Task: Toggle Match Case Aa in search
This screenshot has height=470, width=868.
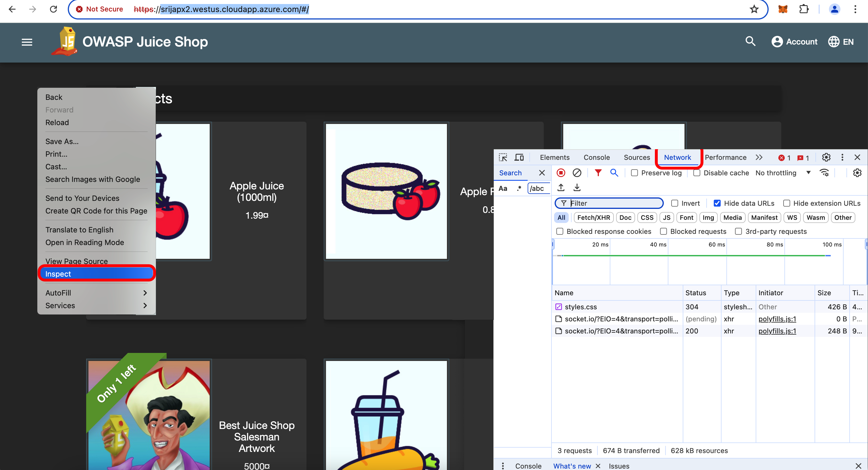Action: pos(503,188)
